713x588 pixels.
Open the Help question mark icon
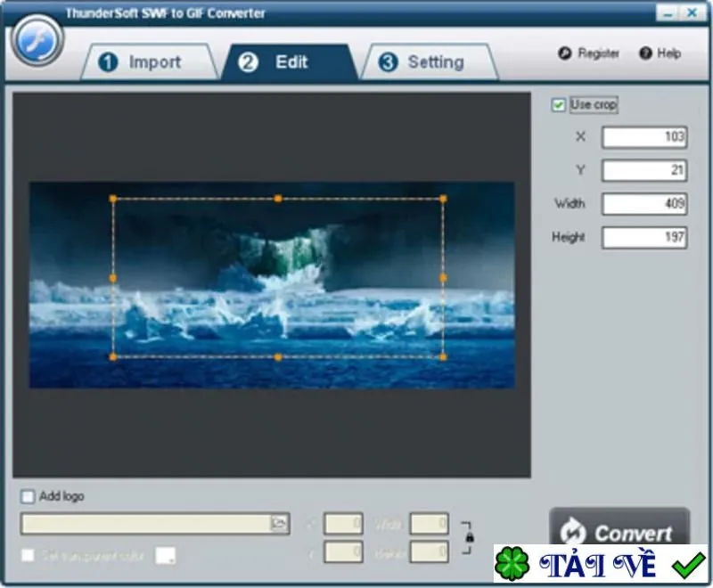645,53
